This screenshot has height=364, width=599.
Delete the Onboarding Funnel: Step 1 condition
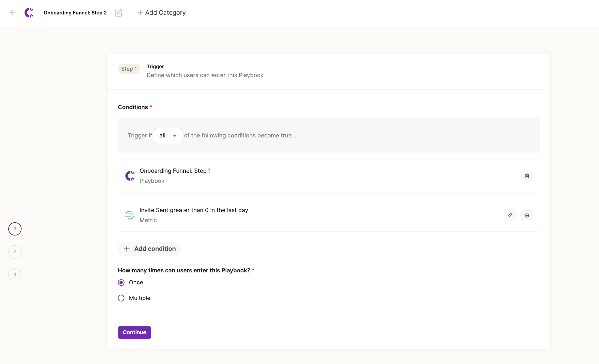pos(527,176)
